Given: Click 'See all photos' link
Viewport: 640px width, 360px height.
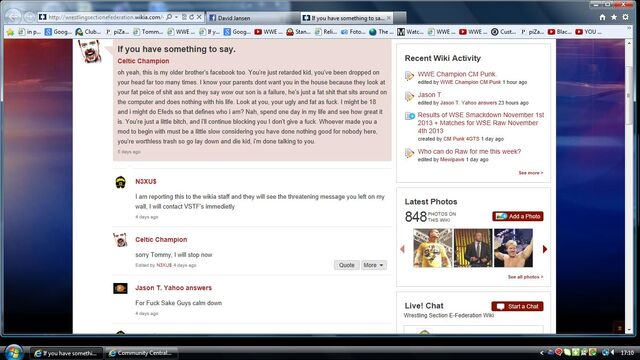Looking at the screenshot, I should pyautogui.click(x=525, y=277).
